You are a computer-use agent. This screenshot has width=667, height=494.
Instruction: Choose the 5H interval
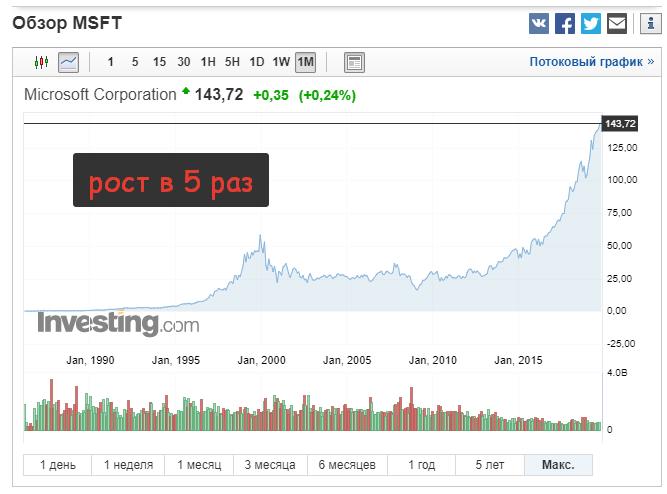click(x=232, y=62)
